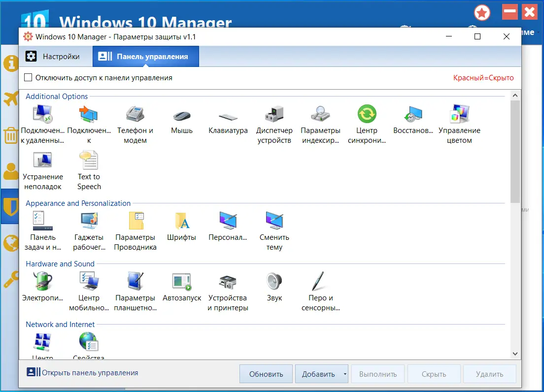The image size is (544, 392).
Task: Click the star favorite icon in main window
Action: click(x=482, y=13)
